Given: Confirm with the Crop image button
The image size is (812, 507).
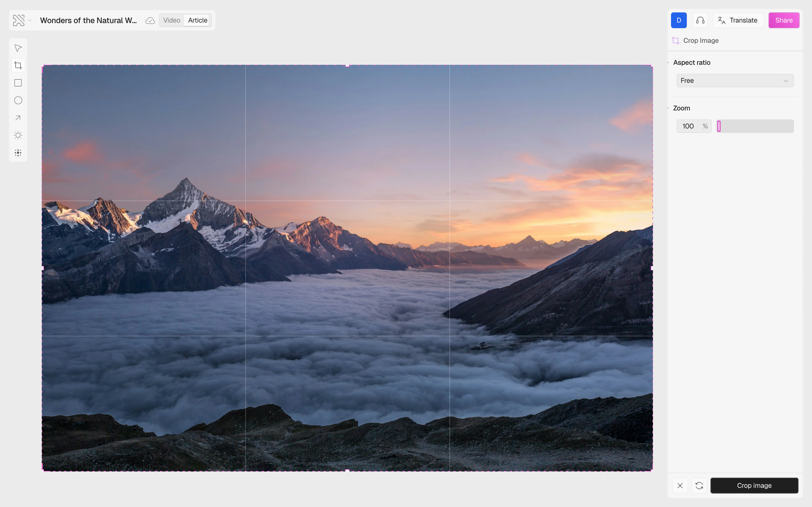Looking at the screenshot, I should click(754, 485).
